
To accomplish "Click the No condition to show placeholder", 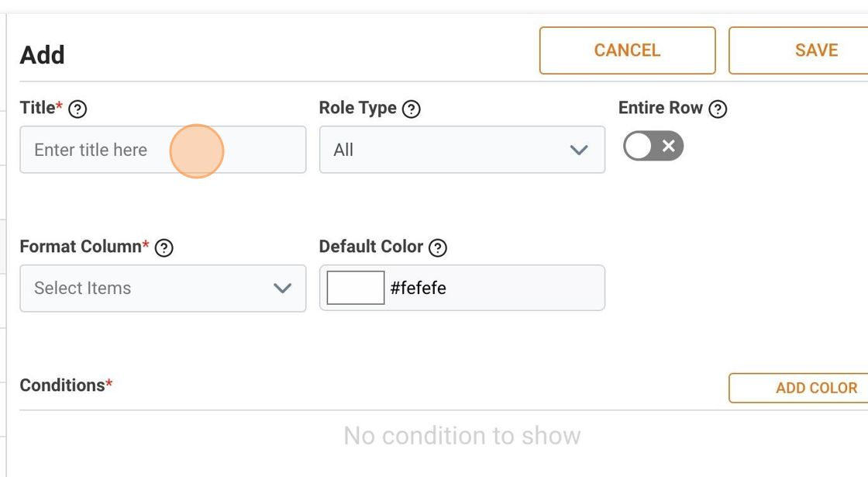I will tap(462, 436).
